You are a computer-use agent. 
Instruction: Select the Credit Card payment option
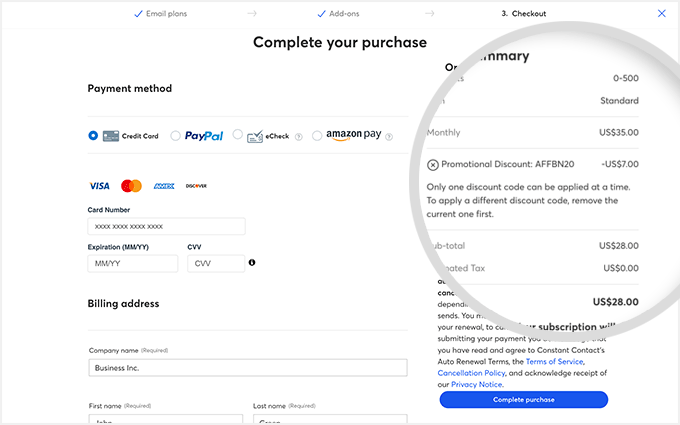(x=93, y=135)
